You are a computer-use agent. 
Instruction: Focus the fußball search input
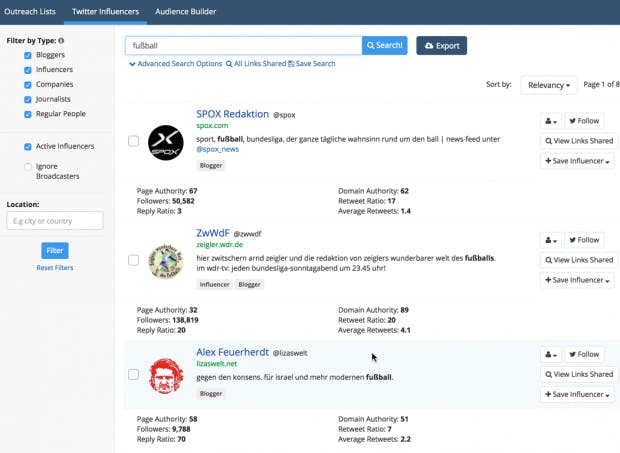[x=243, y=45]
